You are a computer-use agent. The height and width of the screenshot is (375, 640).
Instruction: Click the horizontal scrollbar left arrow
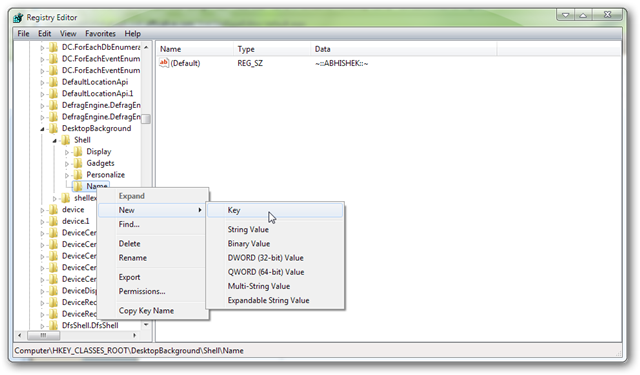[x=19, y=335]
